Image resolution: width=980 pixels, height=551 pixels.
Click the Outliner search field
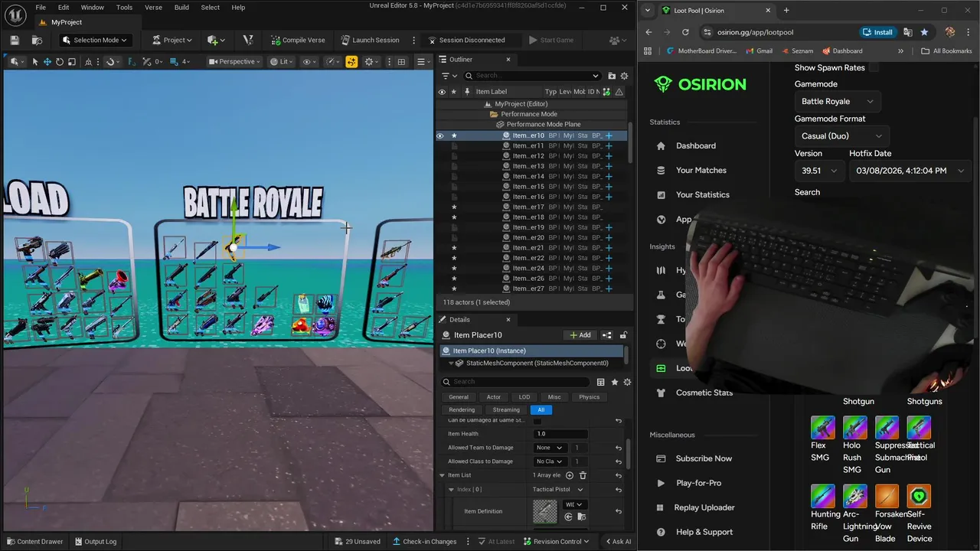[x=532, y=76]
